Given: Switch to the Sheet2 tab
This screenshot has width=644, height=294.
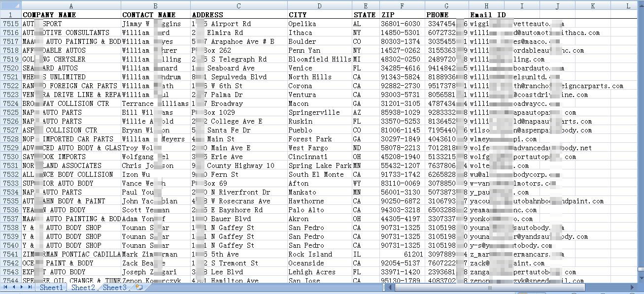Looking at the screenshot, I should pos(83,288).
